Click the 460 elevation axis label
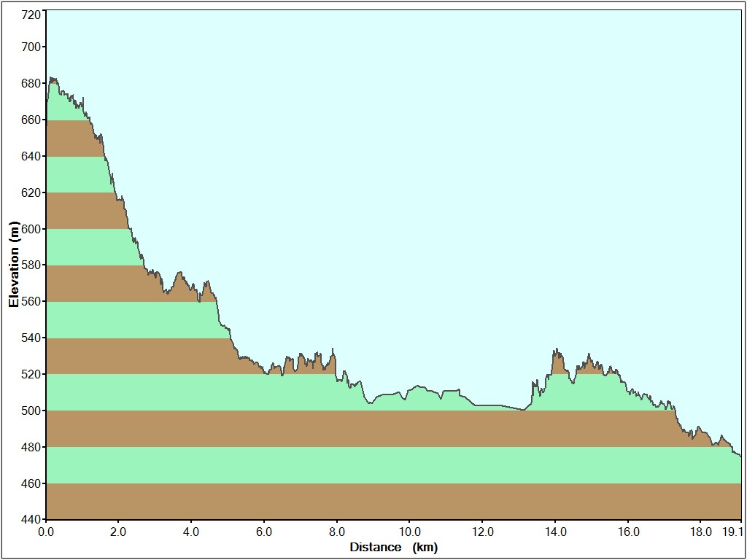 coord(31,483)
